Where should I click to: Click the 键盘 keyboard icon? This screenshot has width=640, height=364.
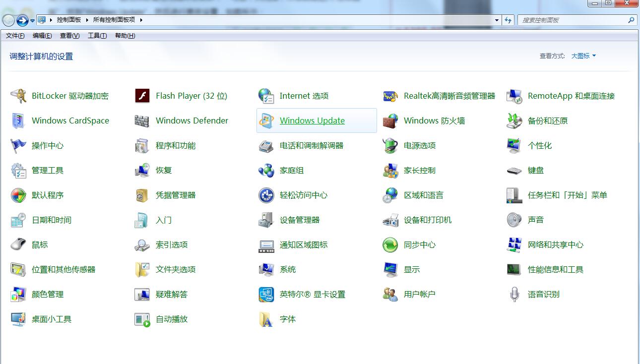[x=514, y=170]
